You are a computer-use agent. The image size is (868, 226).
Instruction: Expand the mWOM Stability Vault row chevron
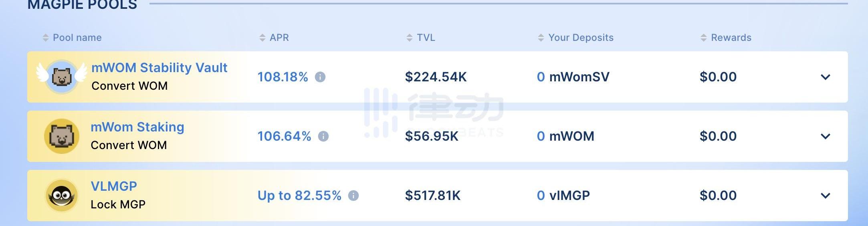(x=826, y=77)
